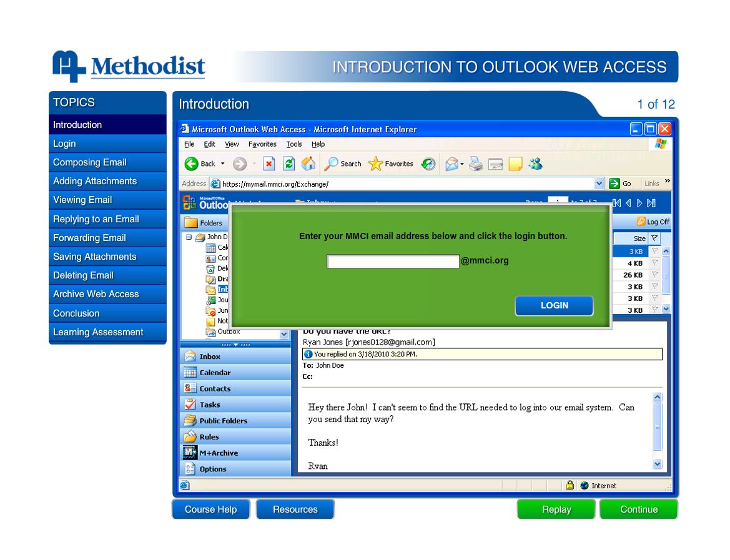Open the Help menu
This screenshot has width=730, height=560.
pyautogui.click(x=318, y=144)
